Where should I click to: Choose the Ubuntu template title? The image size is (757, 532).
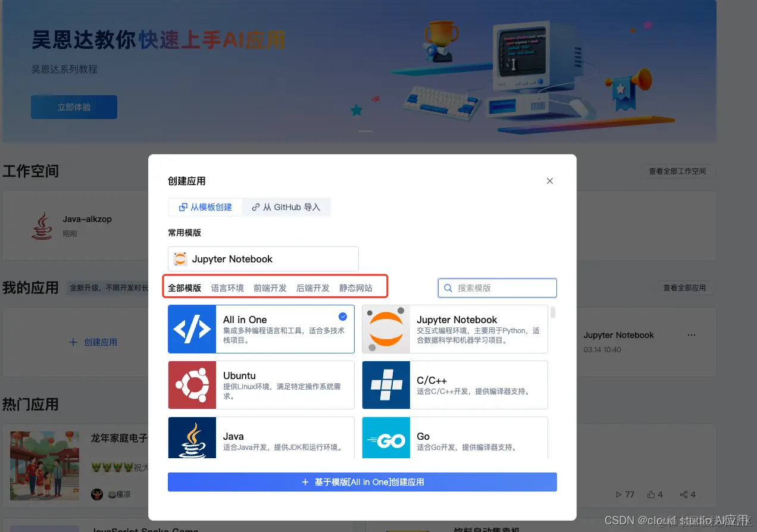coord(239,375)
